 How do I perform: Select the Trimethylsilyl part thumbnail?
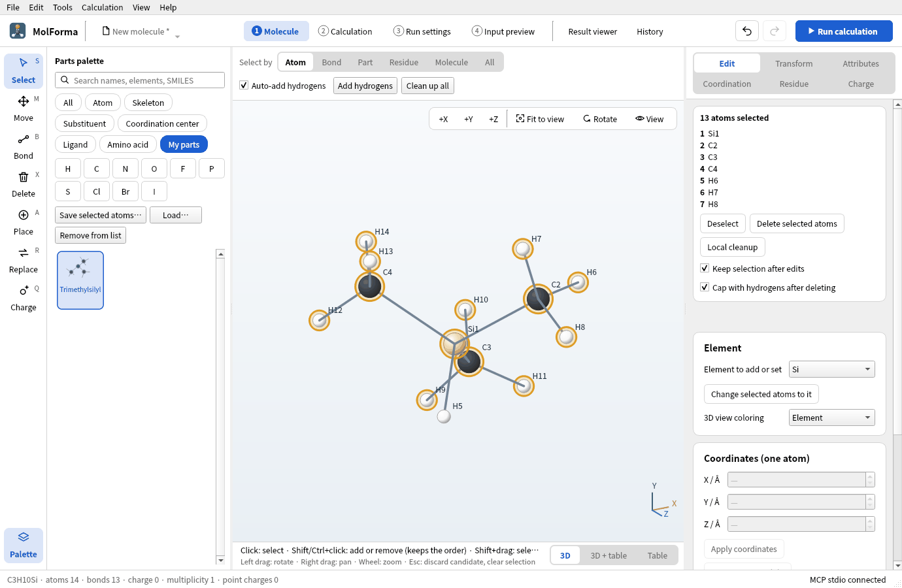point(80,280)
